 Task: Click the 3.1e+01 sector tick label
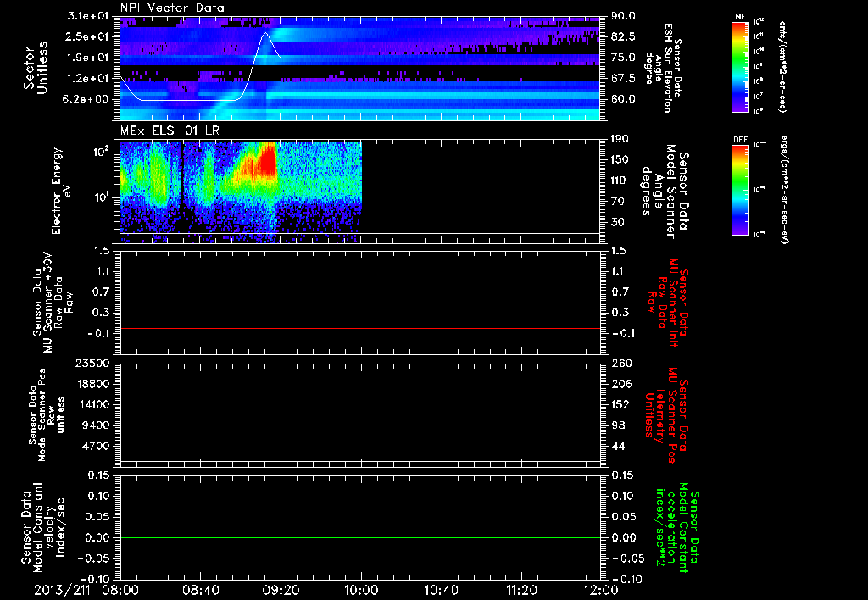tap(88, 16)
